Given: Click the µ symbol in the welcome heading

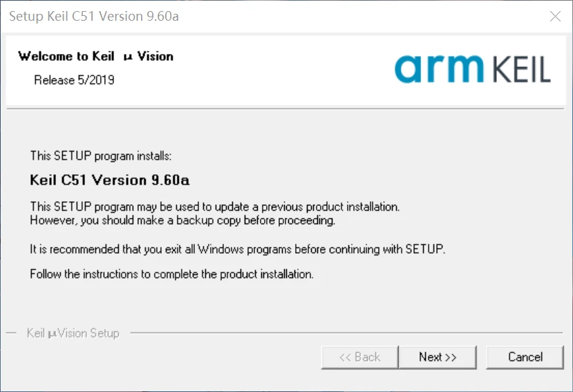Looking at the screenshot, I should coord(127,57).
